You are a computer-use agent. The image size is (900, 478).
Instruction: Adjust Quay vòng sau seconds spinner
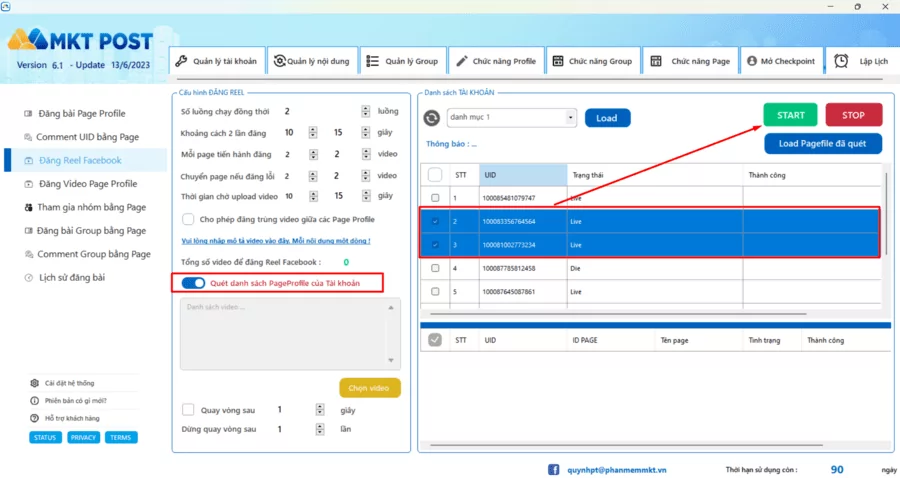[320, 410]
